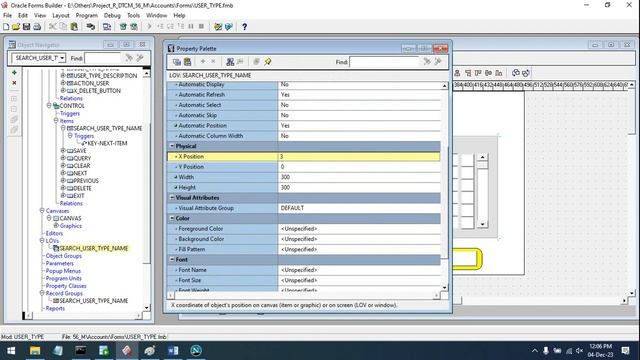Screen dimensions: 640x360
Task: Click the Font Name property row
Action: [304, 270]
